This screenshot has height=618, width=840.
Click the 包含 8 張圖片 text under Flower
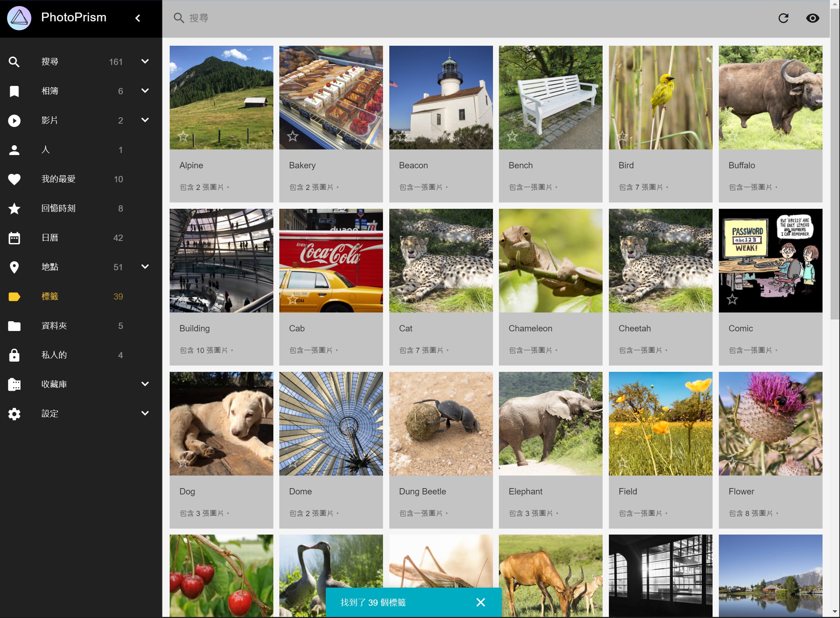pyautogui.click(x=753, y=513)
